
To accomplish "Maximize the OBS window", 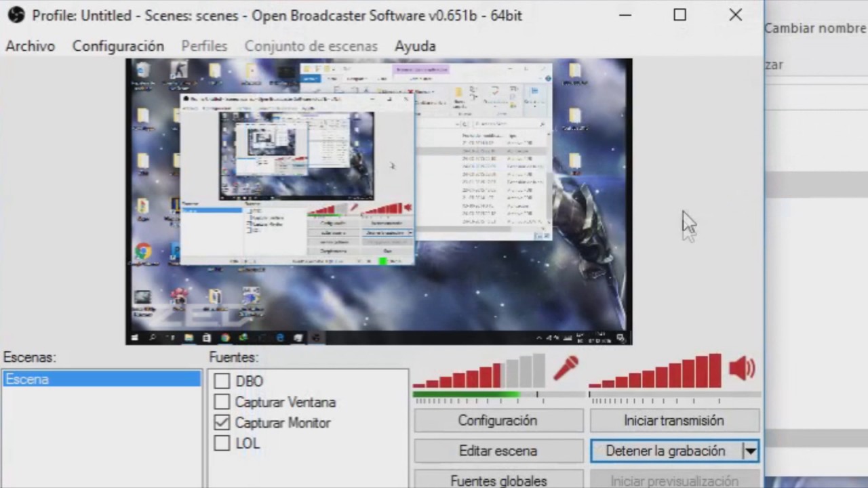I will click(x=680, y=15).
